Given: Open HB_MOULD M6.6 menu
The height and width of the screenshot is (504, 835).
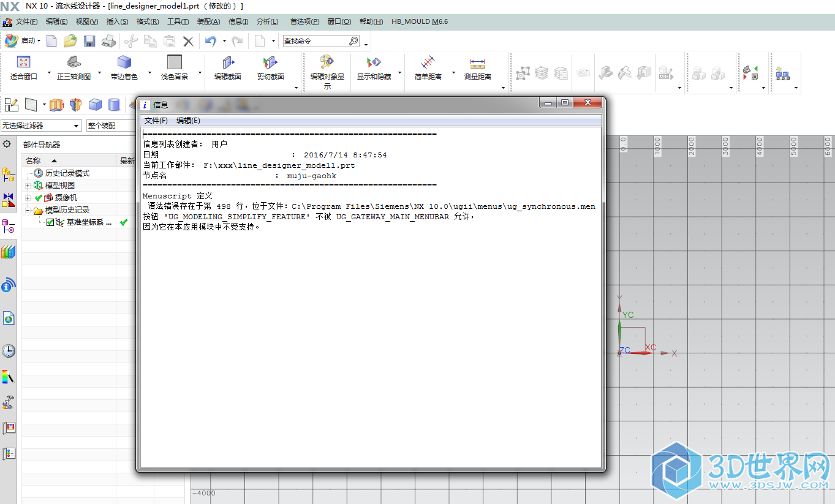Looking at the screenshot, I should point(420,21).
